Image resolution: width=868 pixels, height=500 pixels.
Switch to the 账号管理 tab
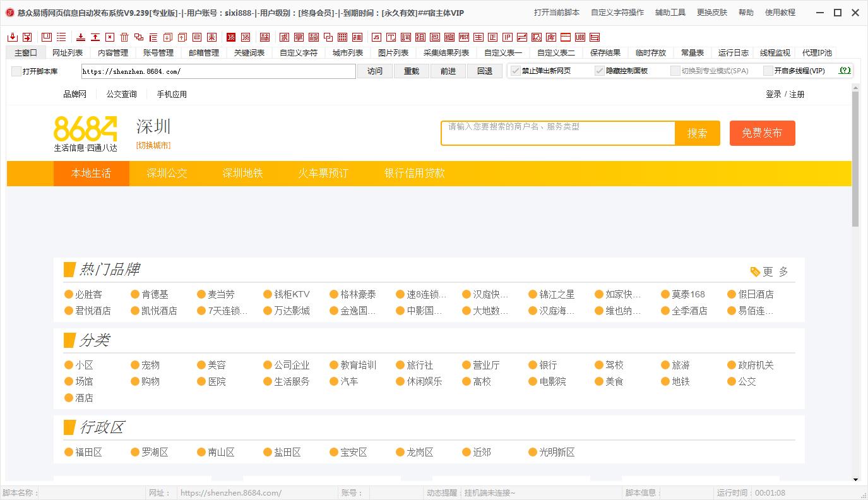[158, 53]
